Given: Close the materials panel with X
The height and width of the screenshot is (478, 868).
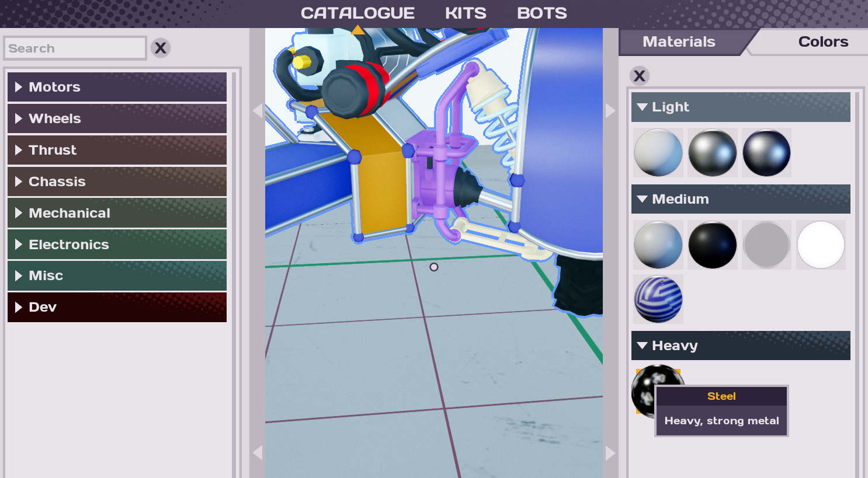Looking at the screenshot, I should point(640,76).
